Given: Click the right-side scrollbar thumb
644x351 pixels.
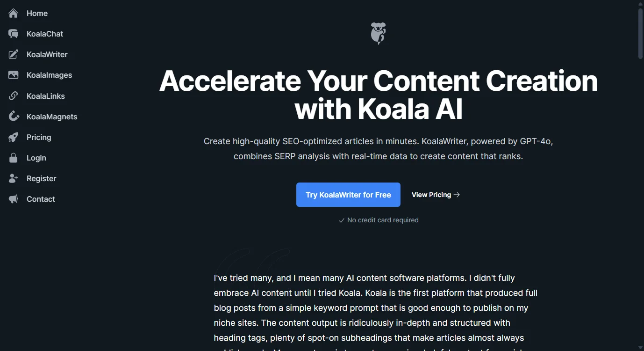Looking at the screenshot, I should pyautogui.click(x=640, y=33).
